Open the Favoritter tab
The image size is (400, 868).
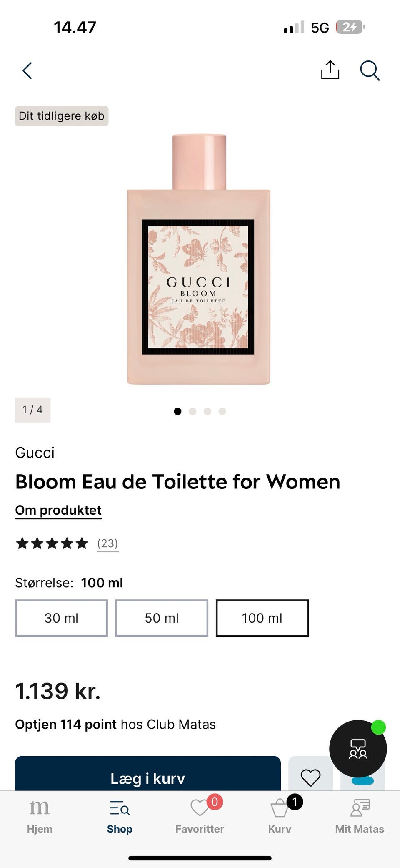click(x=200, y=816)
